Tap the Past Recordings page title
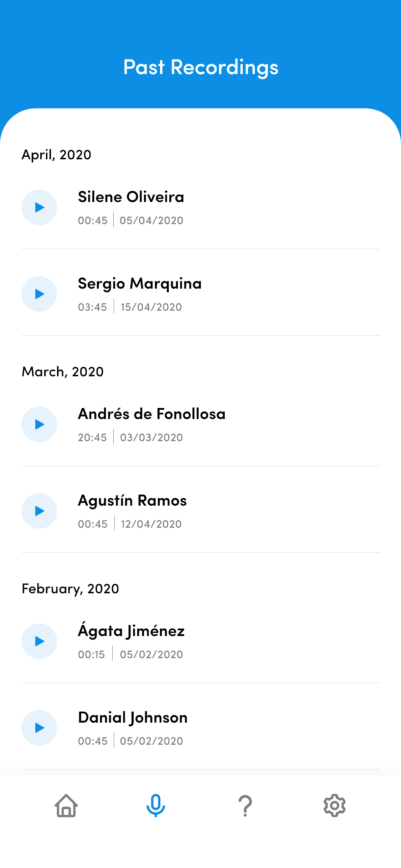401x868 pixels. [201, 68]
